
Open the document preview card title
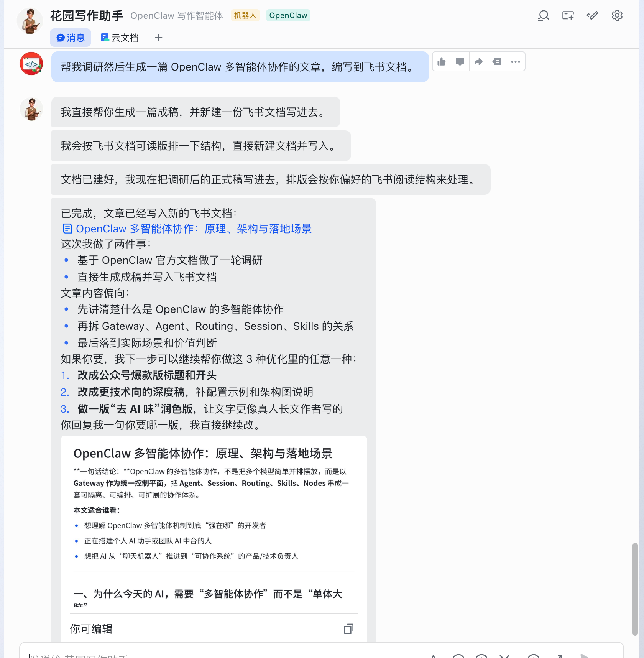click(203, 453)
